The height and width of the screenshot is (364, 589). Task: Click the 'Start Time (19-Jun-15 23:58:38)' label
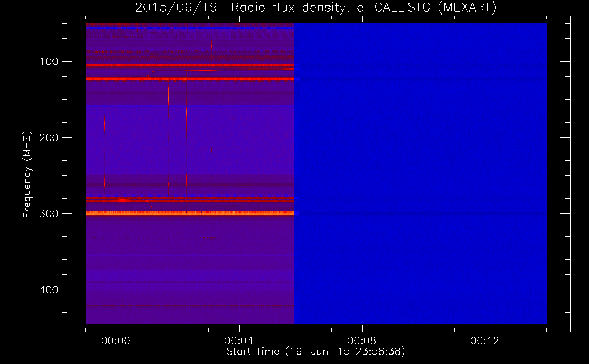(316, 352)
